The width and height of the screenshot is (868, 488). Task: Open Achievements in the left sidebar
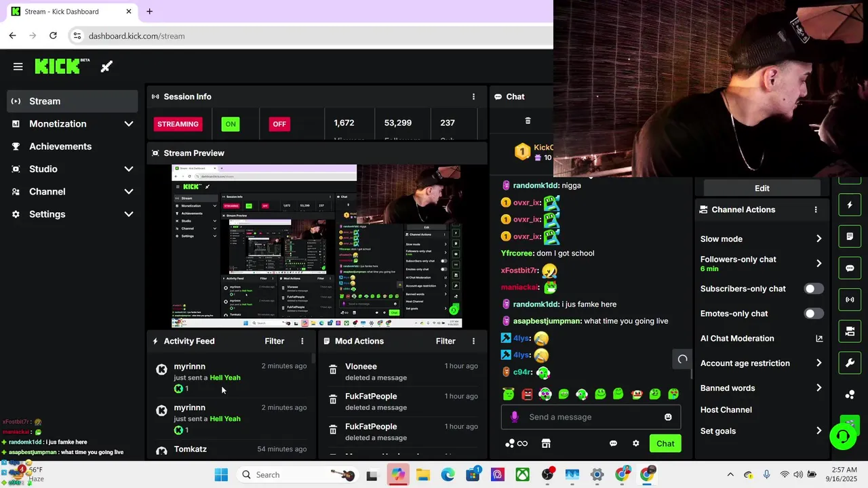pos(72,146)
